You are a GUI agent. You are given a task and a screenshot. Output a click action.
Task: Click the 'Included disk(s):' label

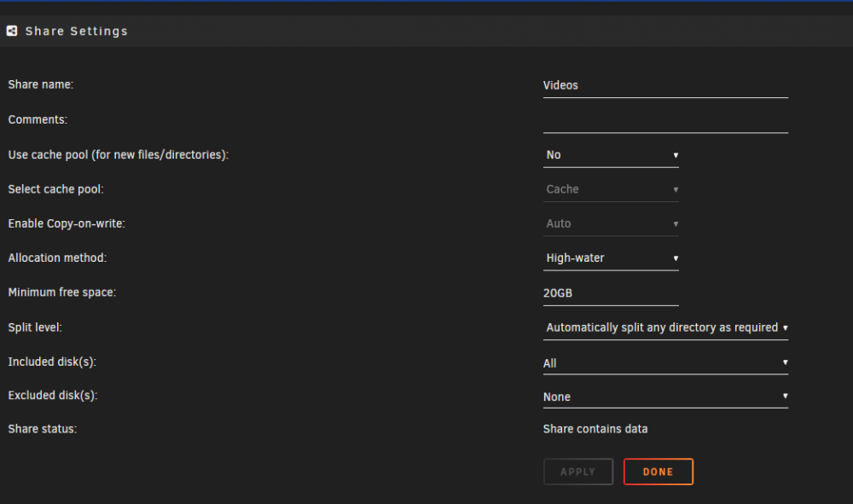pos(52,362)
